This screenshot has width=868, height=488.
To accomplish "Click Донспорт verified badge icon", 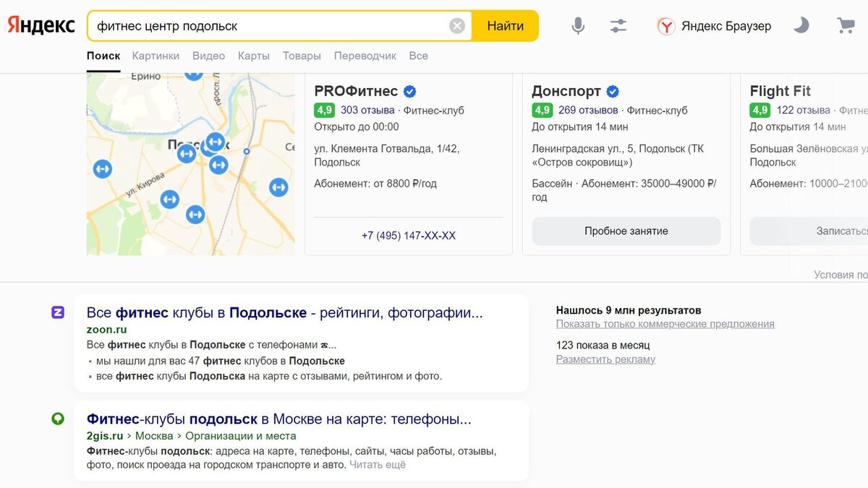I will 613,92.
